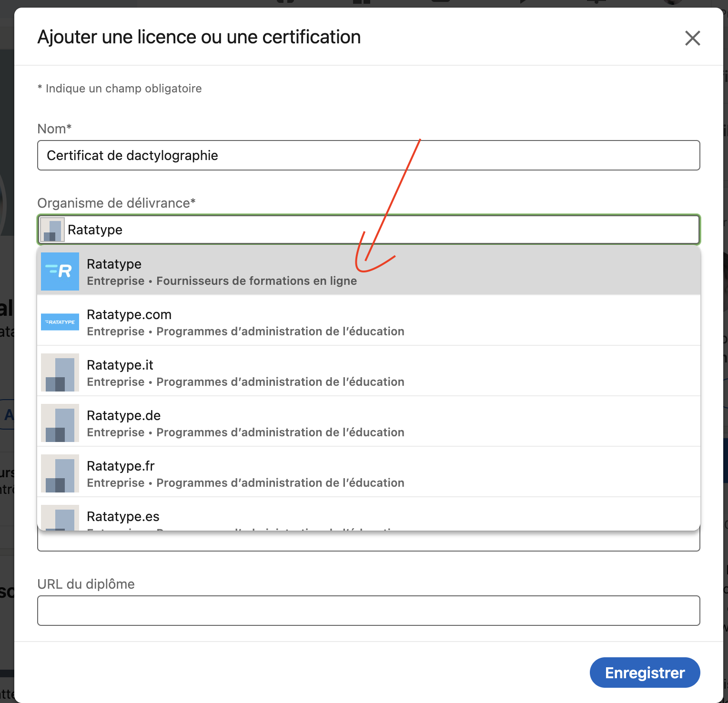Screen dimensions: 728x703
Task: Focus the Nom text field
Action: 368,155
